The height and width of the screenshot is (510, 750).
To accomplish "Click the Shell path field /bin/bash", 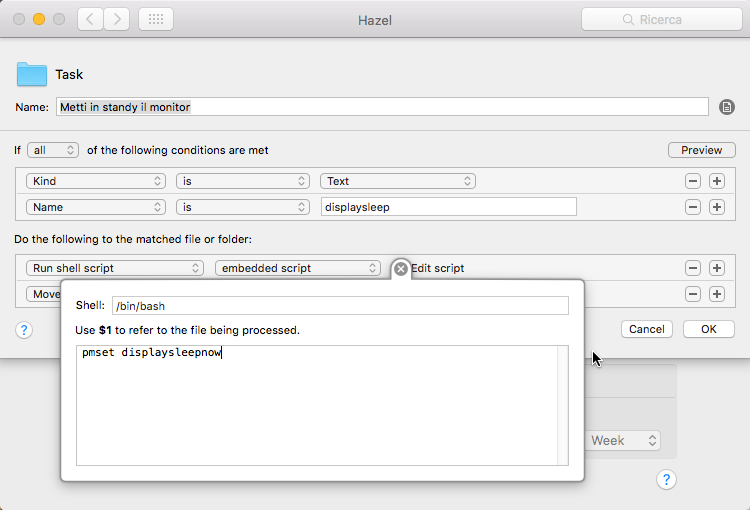I will pyautogui.click(x=340, y=306).
